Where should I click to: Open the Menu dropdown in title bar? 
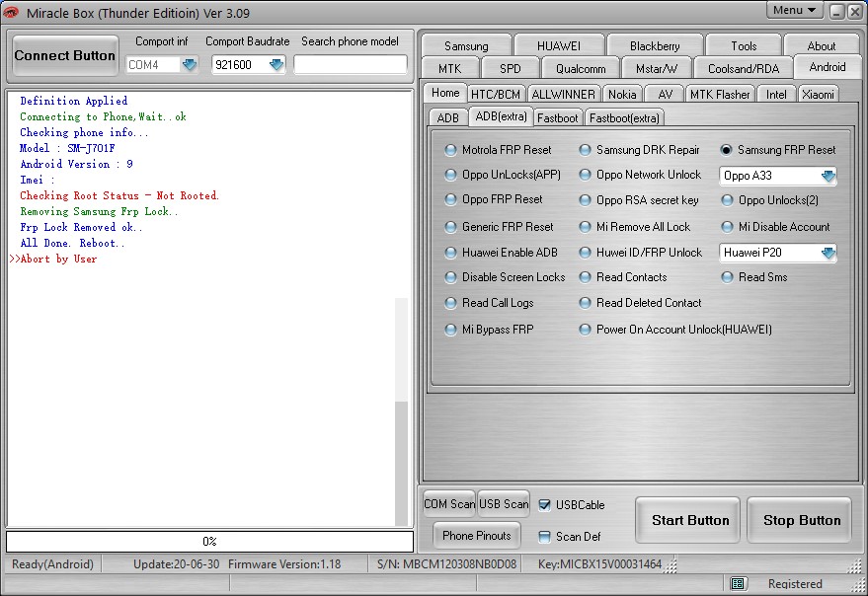click(794, 10)
